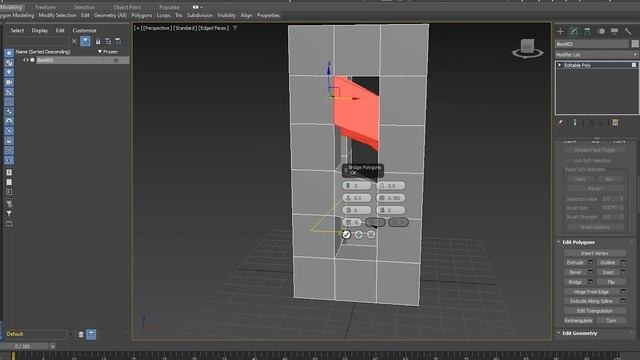Viewport: 640px width, 360px height.
Task: Open the Populate ribbon tab
Action: (169, 7)
